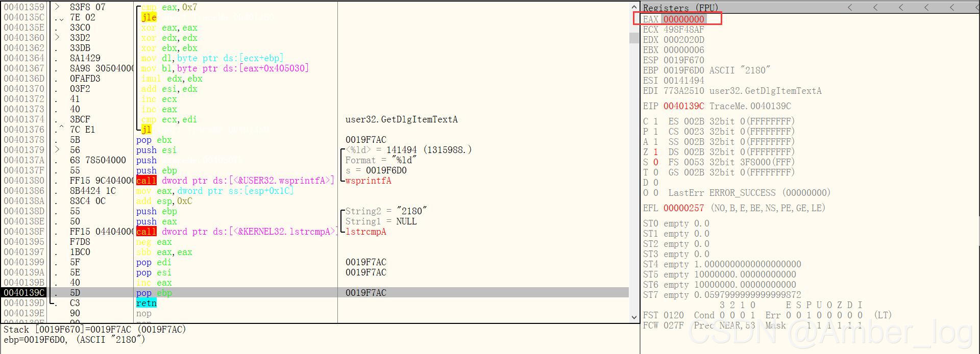The height and width of the screenshot is (354, 980).
Task: Select the pop ebx instruction at 00401378
Action: click(x=154, y=140)
